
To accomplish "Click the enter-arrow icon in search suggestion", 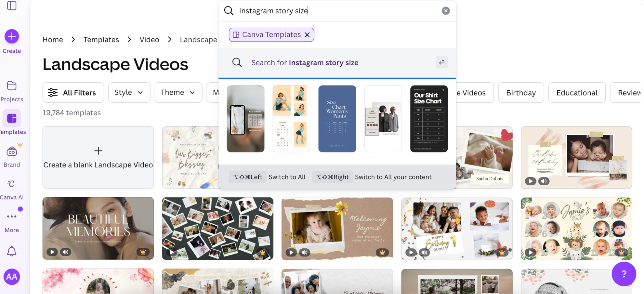I will click(x=442, y=62).
